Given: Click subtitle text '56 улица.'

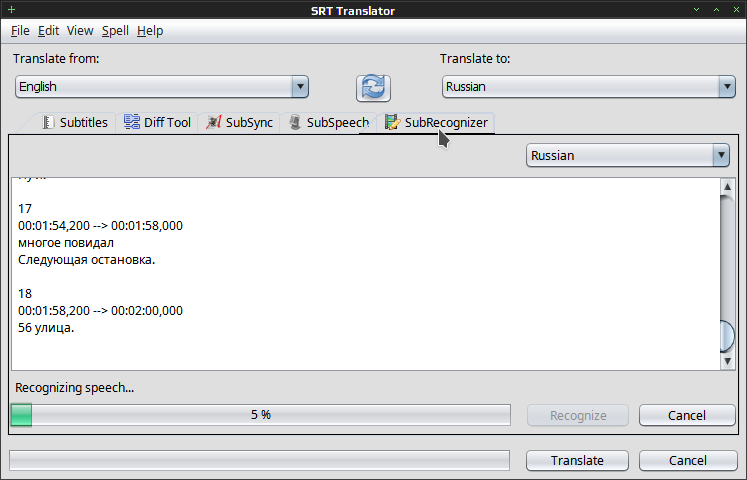Looking at the screenshot, I should [x=46, y=328].
